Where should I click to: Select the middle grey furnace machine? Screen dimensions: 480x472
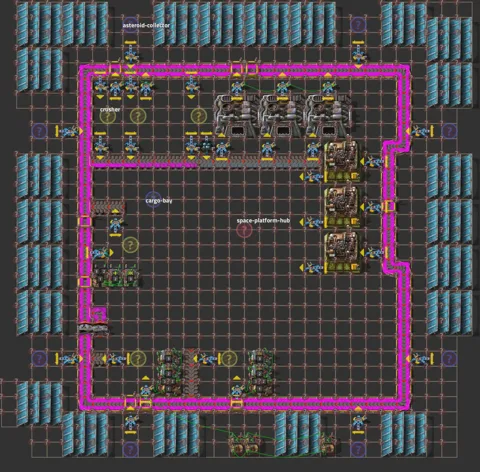tap(282, 116)
